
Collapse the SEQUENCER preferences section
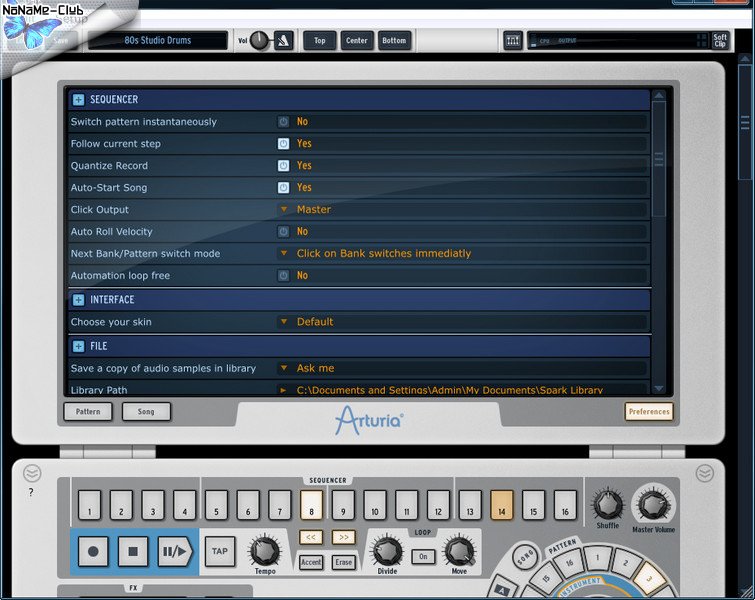coord(78,100)
